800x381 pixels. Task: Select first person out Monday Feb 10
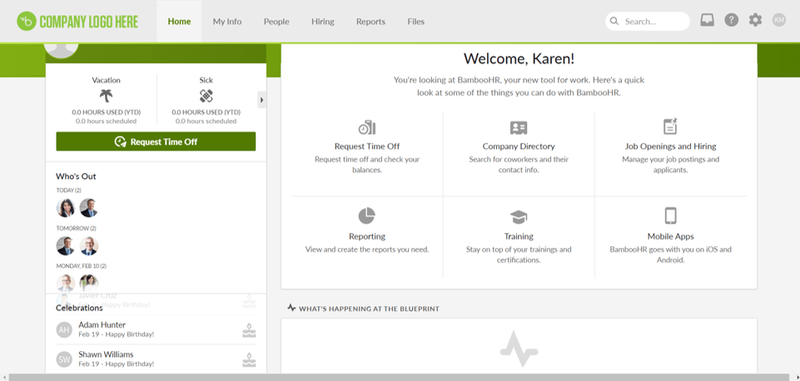point(65,283)
